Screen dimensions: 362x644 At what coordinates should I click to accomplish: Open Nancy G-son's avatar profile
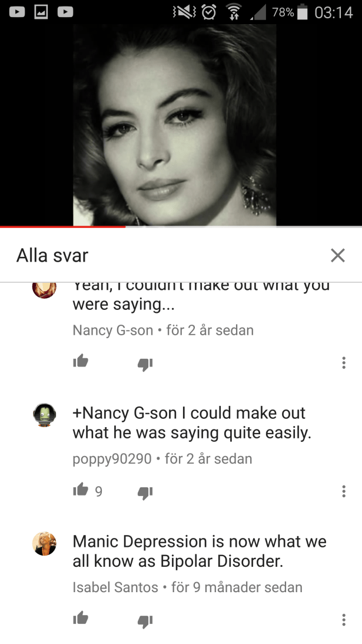(44, 290)
